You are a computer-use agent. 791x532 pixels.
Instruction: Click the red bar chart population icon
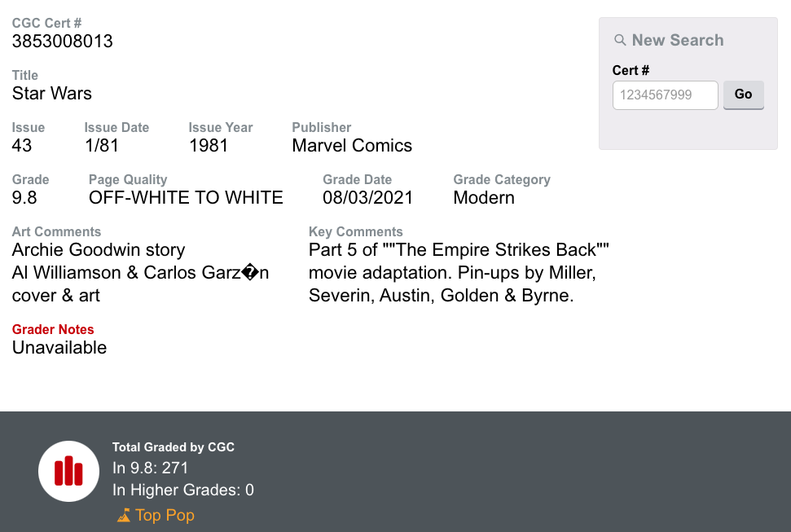pyautogui.click(x=69, y=471)
